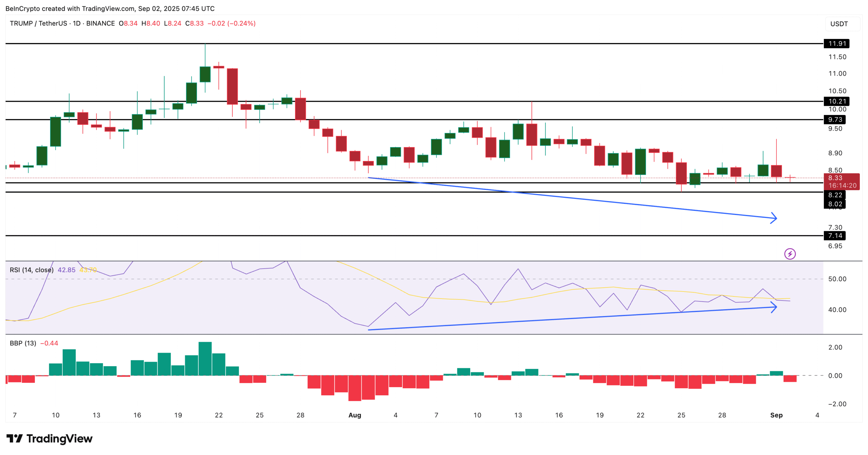Click the Aug label on the time axis
The width and height of the screenshot is (868, 455).
coord(354,415)
